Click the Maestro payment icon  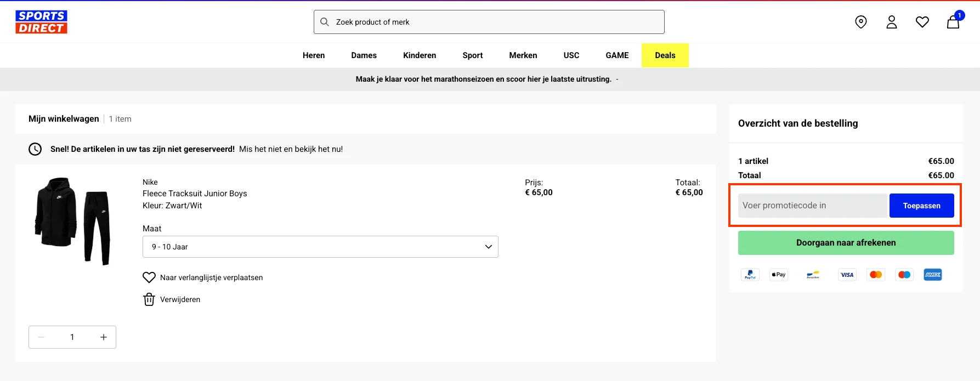click(x=904, y=275)
